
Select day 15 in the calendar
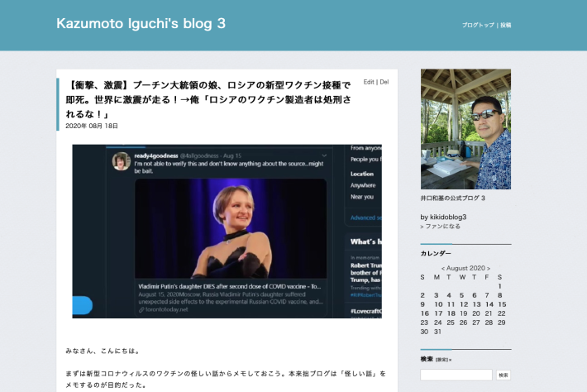pos(502,304)
